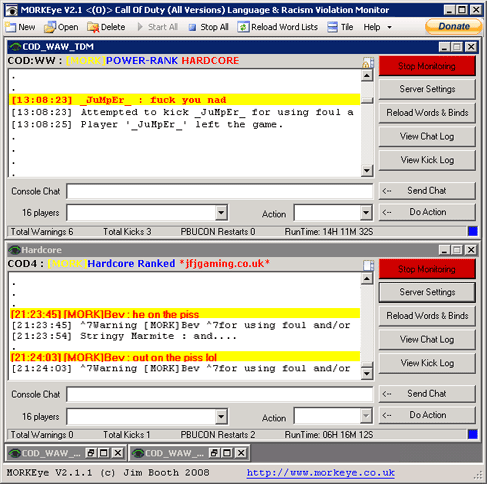View Chat Log in Hardcore window
Screen dimensions: 500x484
(427, 339)
